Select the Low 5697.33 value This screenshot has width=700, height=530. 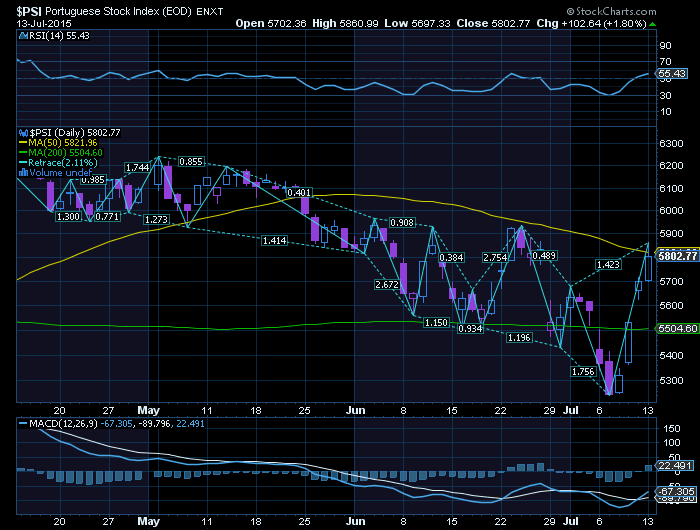click(417, 23)
